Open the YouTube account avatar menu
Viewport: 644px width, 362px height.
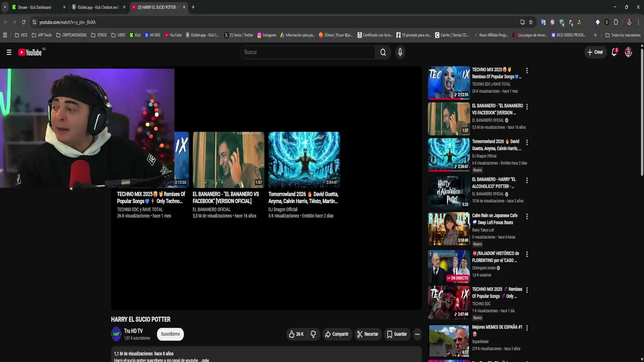(628, 52)
